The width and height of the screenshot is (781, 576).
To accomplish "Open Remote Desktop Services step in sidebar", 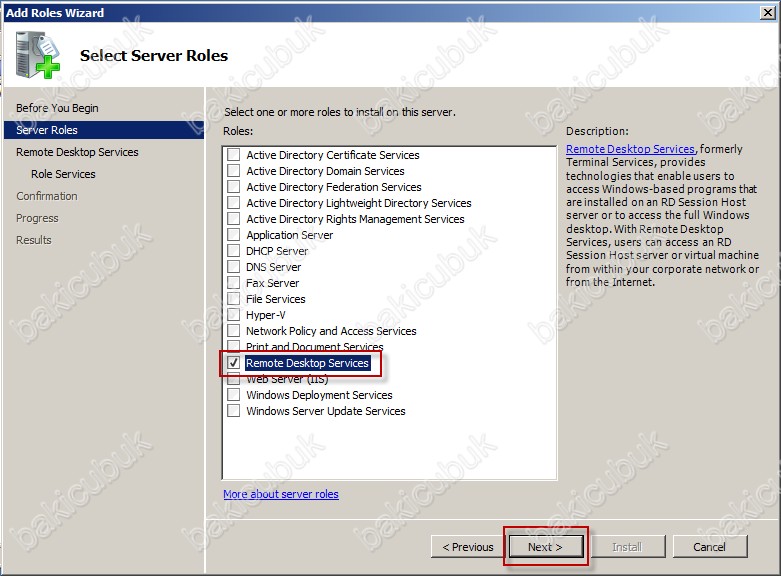I will [77, 152].
